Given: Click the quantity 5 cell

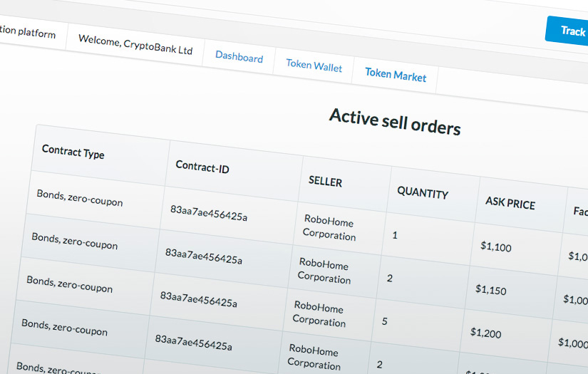Looking at the screenshot, I should (384, 321).
